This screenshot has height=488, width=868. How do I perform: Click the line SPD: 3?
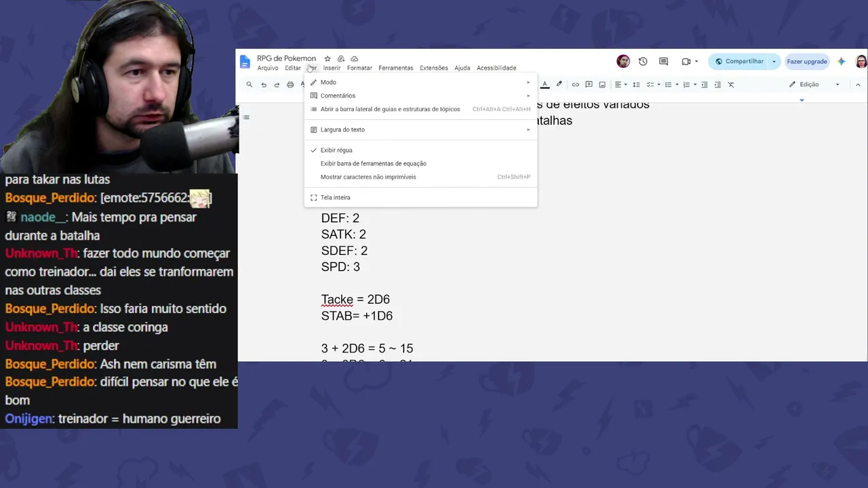point(340,267)
